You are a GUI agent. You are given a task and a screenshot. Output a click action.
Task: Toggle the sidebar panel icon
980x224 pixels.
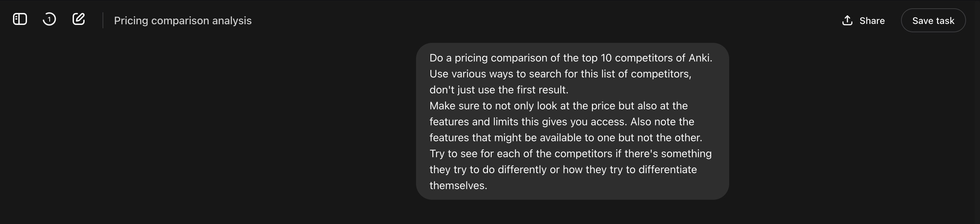pos(20,19)
